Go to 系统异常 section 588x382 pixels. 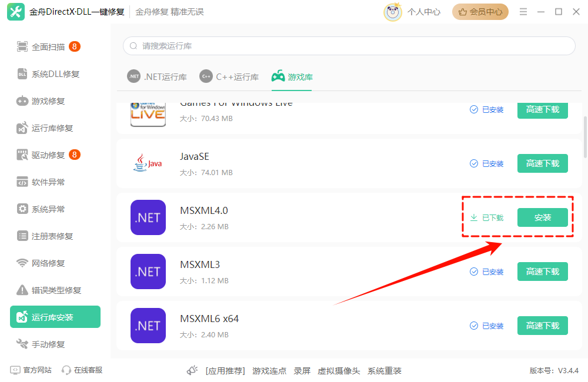tap(55, 209)
